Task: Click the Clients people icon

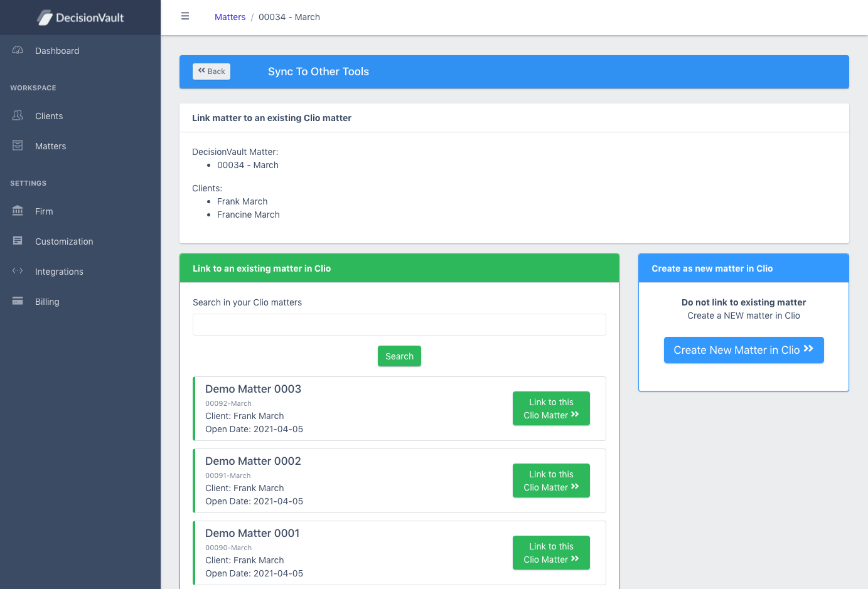Action: pos(18,115)
